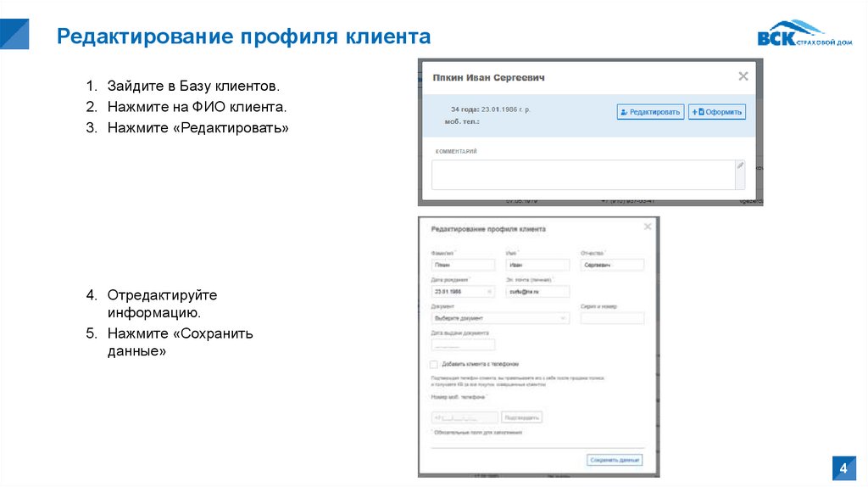Click the personal email input field

537,291
